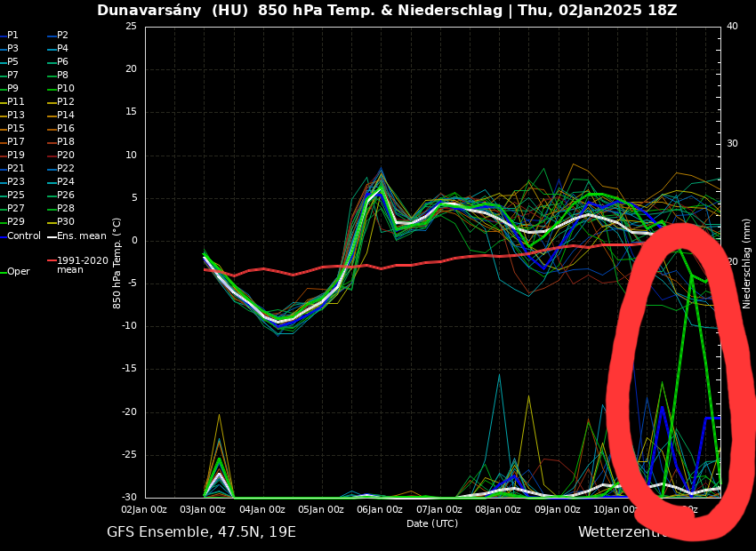Viewport: 756px width, 551px height.
Task: Click the P10 legend entry
Action: tap(66, 89)
